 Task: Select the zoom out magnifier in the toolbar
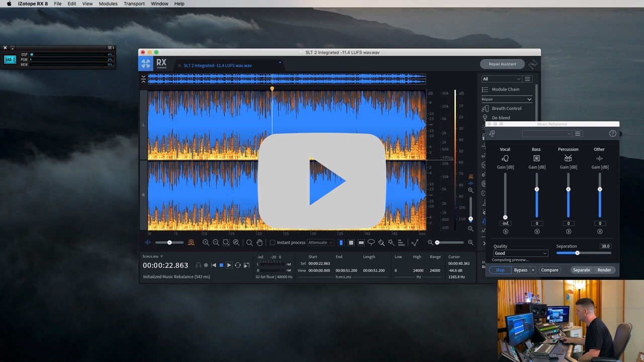pos(216,242)
